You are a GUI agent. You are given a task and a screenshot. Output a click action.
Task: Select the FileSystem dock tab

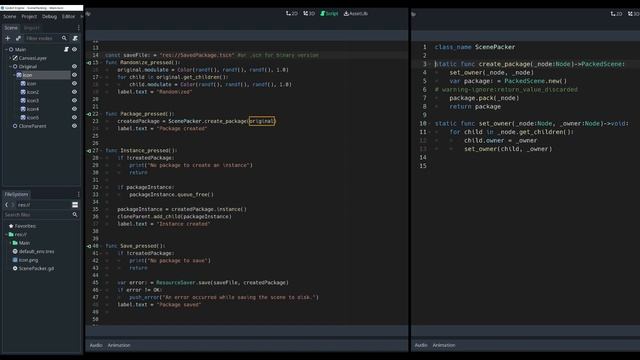[16, 194]
